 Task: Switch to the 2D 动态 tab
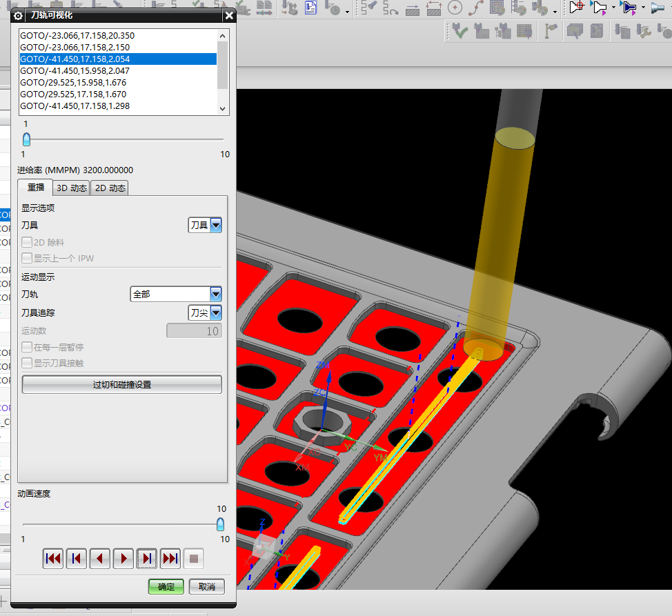[x=110, y=188]
